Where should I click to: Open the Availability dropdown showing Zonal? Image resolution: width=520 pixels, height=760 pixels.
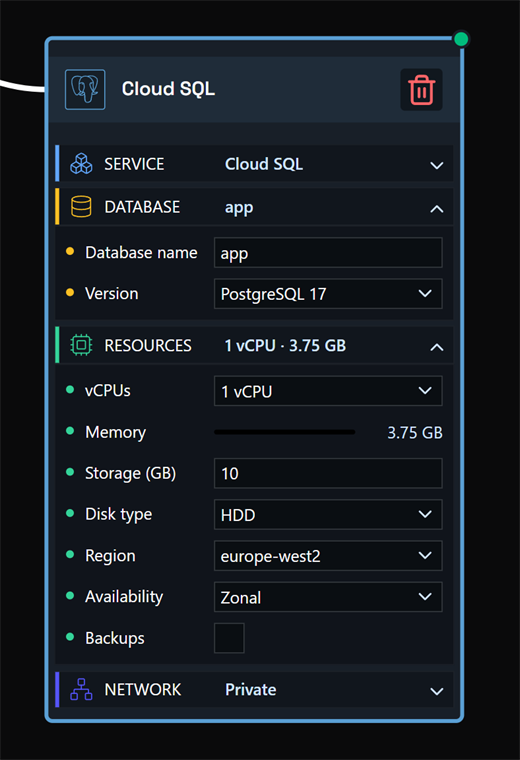coord(328,597)
